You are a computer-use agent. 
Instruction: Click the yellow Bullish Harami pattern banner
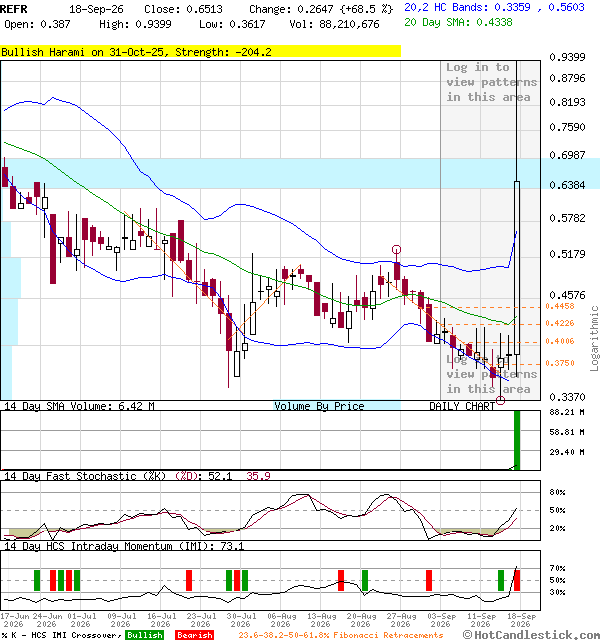point(200,52)
